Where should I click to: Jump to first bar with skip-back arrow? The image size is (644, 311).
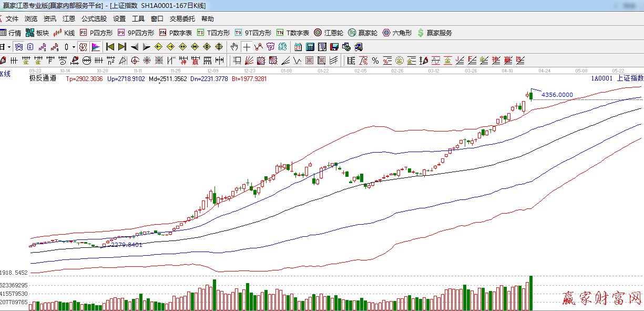[110, 47]
